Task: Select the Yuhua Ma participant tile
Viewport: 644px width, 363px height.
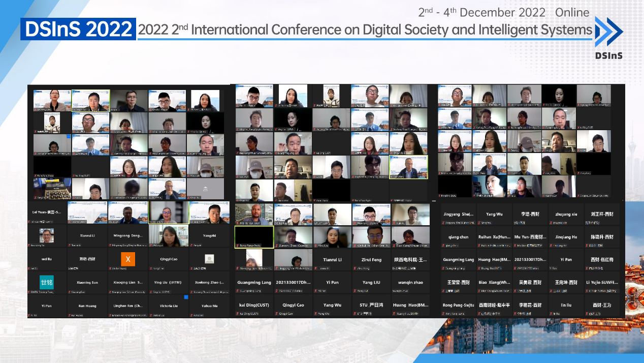Action: [x=209, y=306]
